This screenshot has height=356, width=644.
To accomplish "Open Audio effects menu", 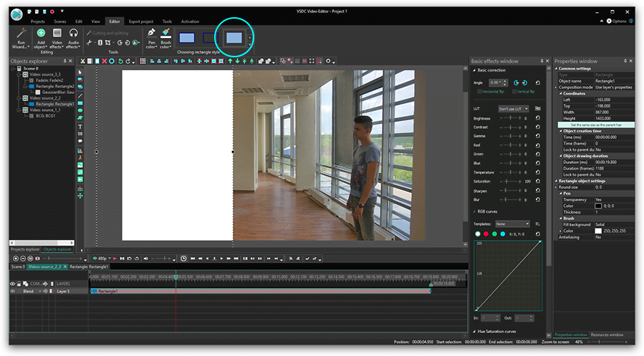I will point(73,38).
